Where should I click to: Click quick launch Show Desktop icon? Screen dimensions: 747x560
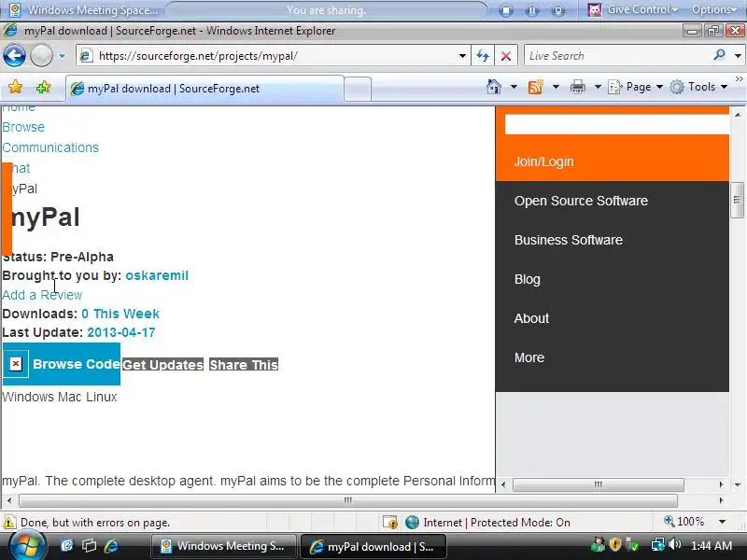(x=66, y=546)
